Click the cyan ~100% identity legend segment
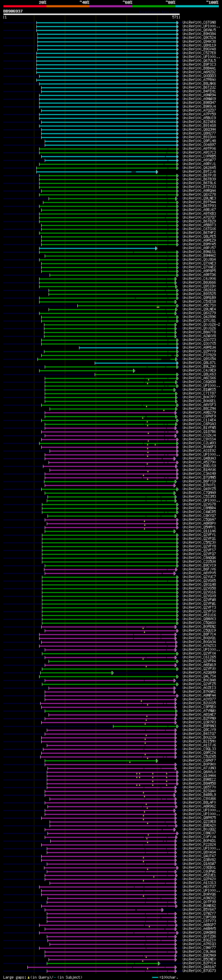The height and width of the screenshot is (980, 222). (x=197, y=6)
